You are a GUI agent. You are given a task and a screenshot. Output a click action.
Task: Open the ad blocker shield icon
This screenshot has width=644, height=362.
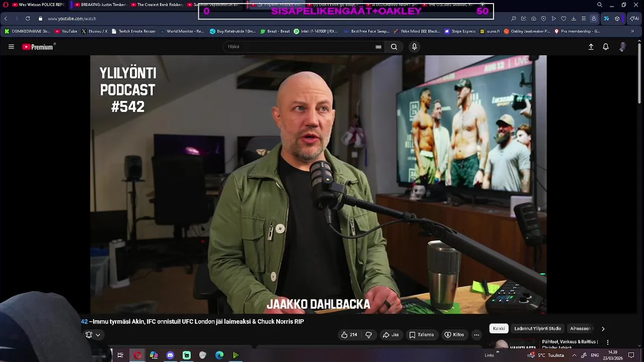pyautogui.click(x=543, y=19)
